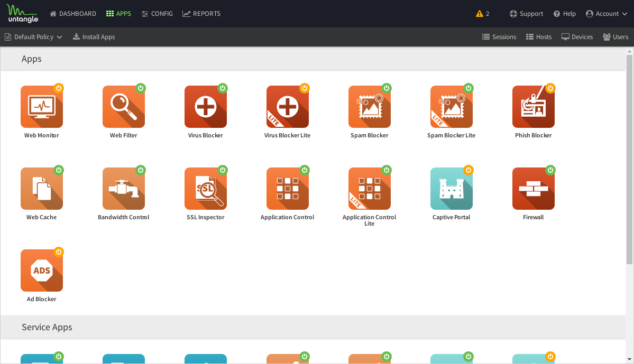Click the vertical scrollbar thumb

pos(630,160)
